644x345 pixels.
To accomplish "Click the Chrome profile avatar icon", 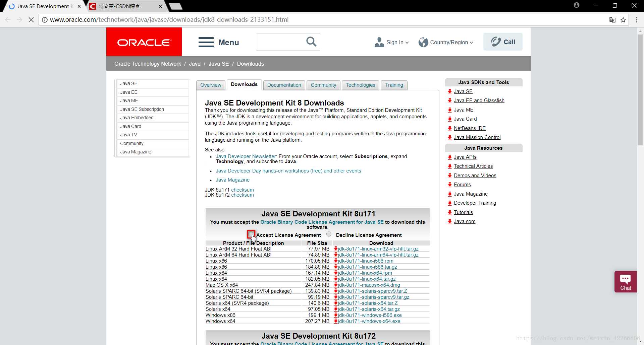I will coord(577,5).
